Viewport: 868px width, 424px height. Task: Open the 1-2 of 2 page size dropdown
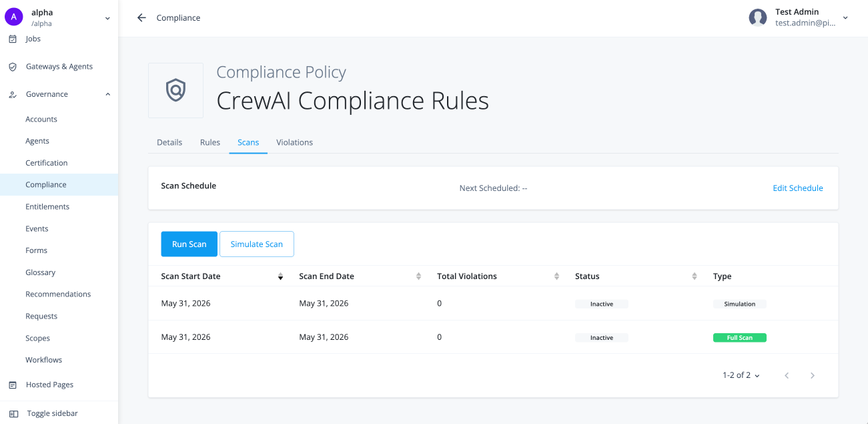(741, 375)
